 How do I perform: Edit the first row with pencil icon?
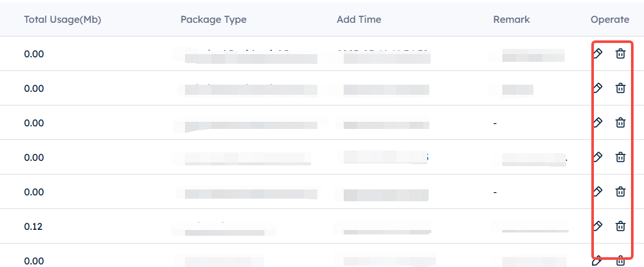click(x=598, y=53)
